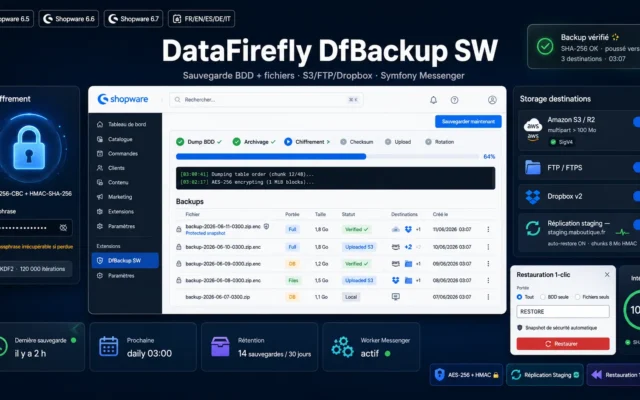This screenshot has height=400, width=640.
Task: Click the Réplication Staging badge
Action: pyautogui.click(x=544, y=375)
